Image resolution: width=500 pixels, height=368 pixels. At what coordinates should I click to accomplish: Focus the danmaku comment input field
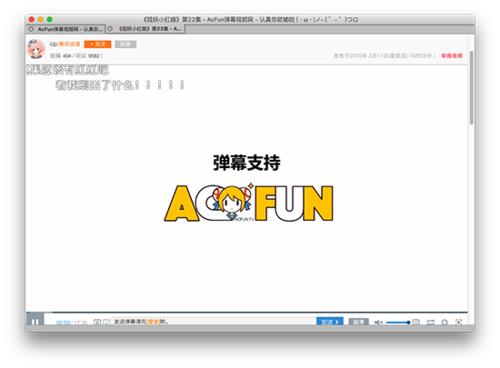point(213,322)
